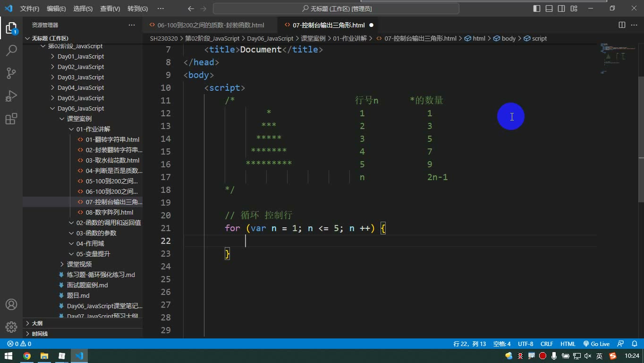This screenshot has width=644, height=363.
Task: Toggle the secondary sidebar layout button
Action: click(x=561, y=9)
